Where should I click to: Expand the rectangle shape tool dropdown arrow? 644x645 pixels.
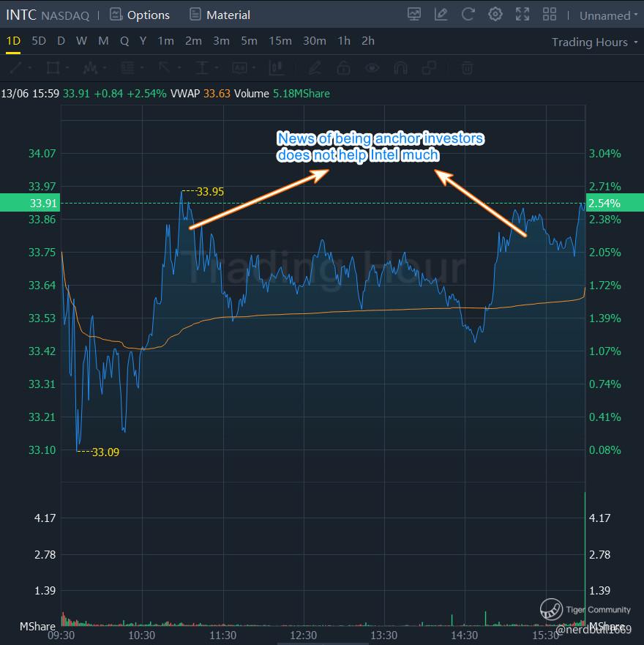pyautogui.click(x=67, y=68)
